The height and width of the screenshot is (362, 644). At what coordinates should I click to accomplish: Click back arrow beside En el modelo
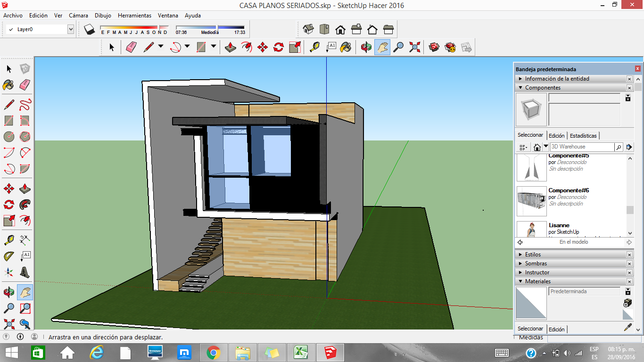tap(520, 242)
